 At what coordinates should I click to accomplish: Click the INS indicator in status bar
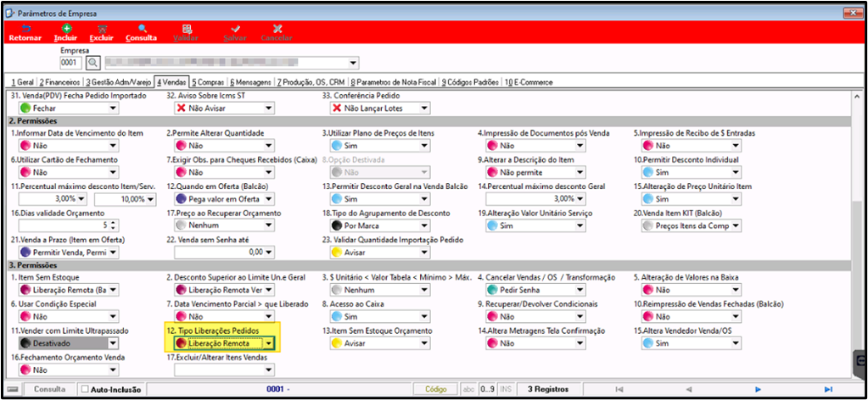(506, 390)
